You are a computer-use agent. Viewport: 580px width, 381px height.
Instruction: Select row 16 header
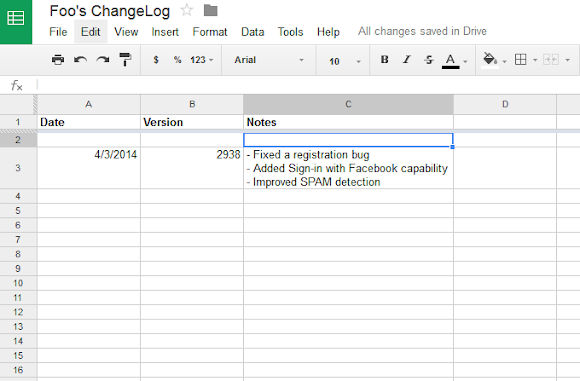[18, 370]
